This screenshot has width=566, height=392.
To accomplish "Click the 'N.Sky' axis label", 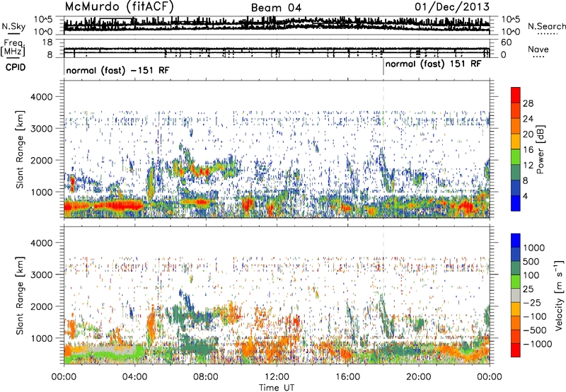I will tap(13, 26).
